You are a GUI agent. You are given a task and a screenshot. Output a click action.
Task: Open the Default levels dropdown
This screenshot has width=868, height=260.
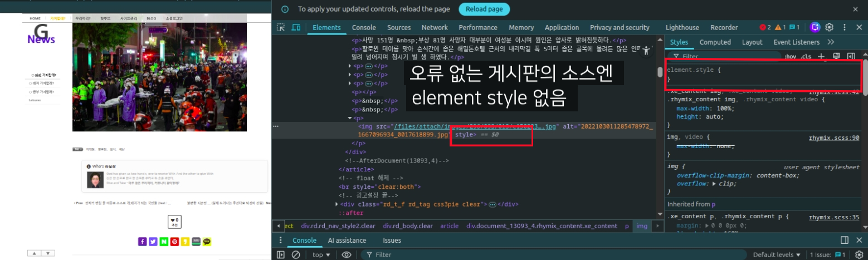tap(777, 254)
